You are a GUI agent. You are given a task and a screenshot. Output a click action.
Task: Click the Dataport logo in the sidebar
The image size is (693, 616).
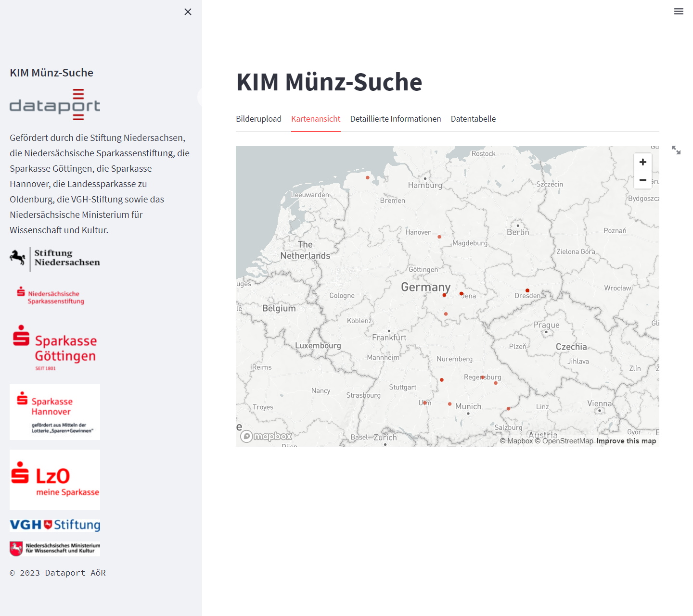pyautogui.click(x=55, y=105)
